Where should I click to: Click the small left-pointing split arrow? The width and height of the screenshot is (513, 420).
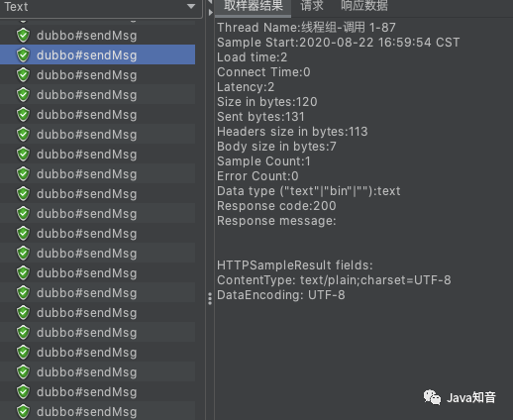[210, 2]
